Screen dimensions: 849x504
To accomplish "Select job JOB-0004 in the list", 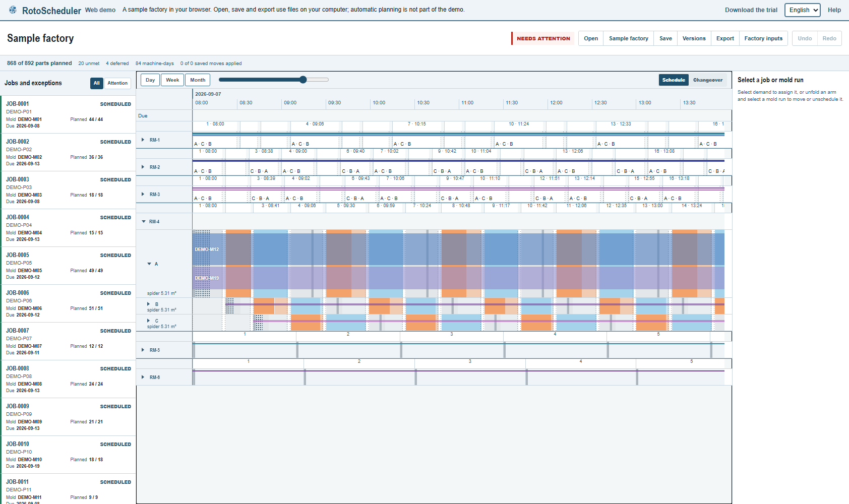I will tap(68, 228).
